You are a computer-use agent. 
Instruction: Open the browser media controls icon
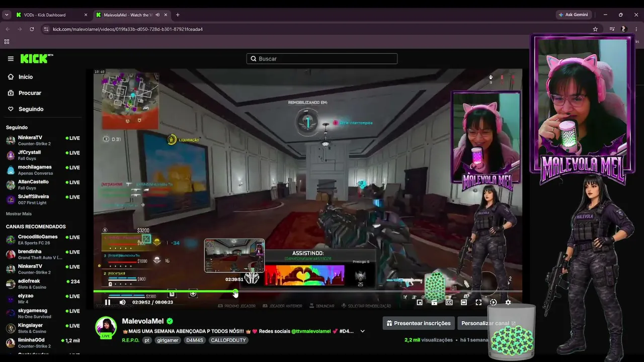(x=612, y=29)
